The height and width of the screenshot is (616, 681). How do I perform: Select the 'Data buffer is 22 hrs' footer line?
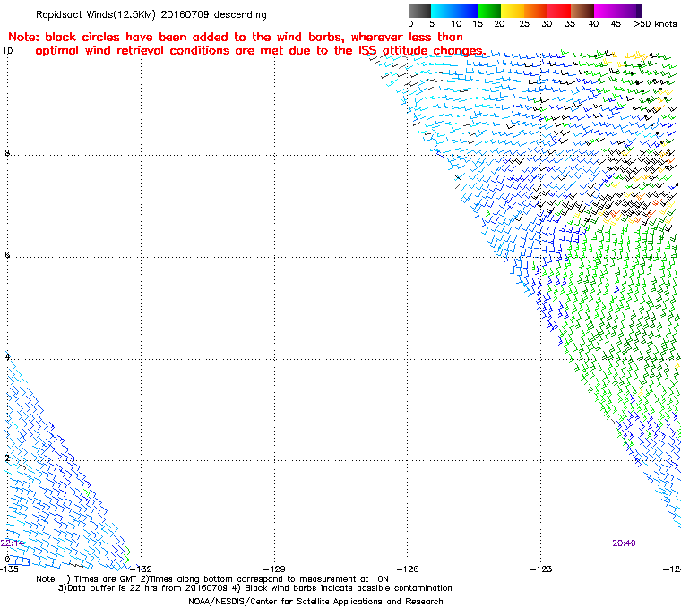pos(255,588)
